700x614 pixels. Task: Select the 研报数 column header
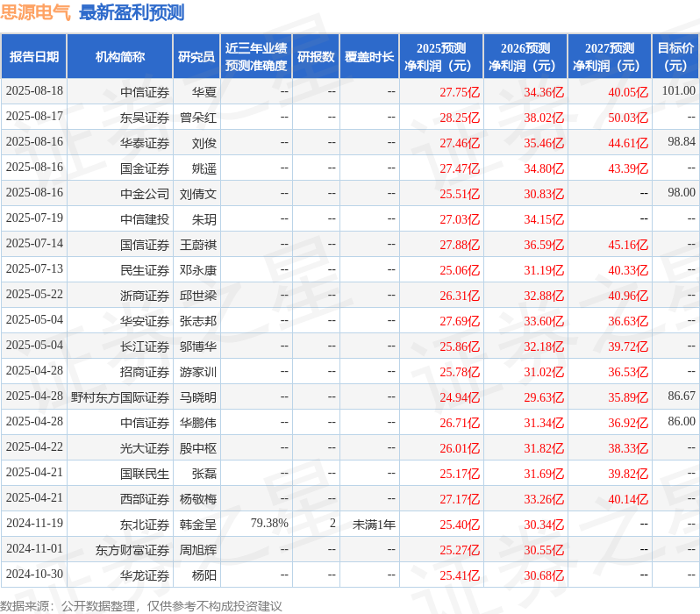pyautogui.click(x=316, y=57)
